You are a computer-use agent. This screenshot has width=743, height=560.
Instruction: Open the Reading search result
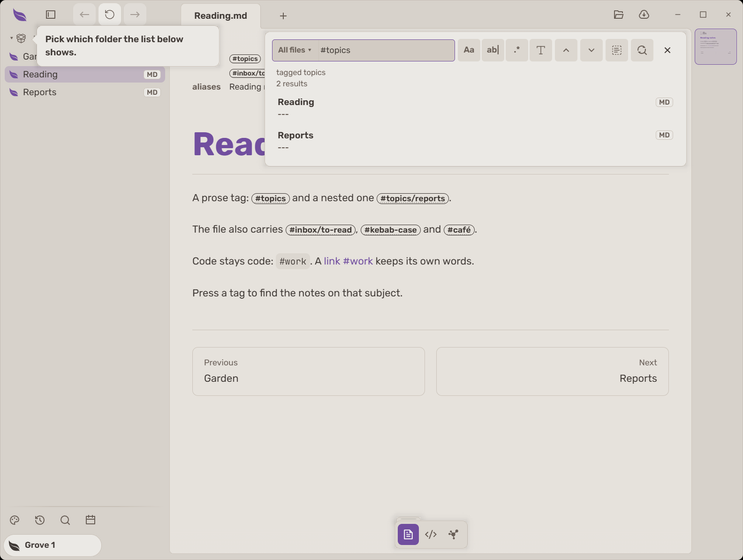[475, 108]
